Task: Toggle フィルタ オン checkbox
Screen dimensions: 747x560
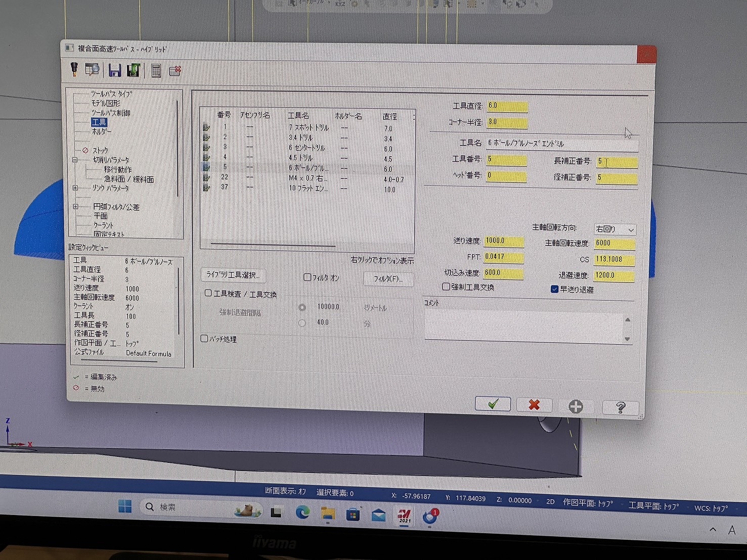Action: pyautogui.click(x=307, y=277)
